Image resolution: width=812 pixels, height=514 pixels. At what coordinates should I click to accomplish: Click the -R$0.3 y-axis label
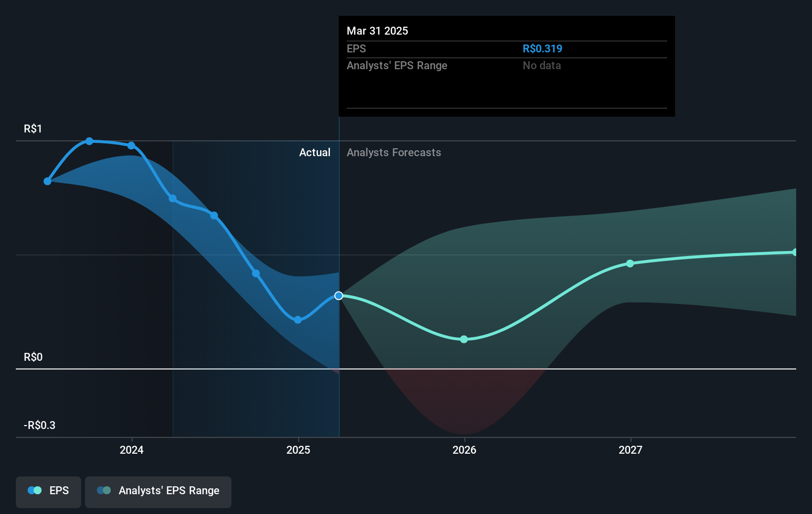40,425
